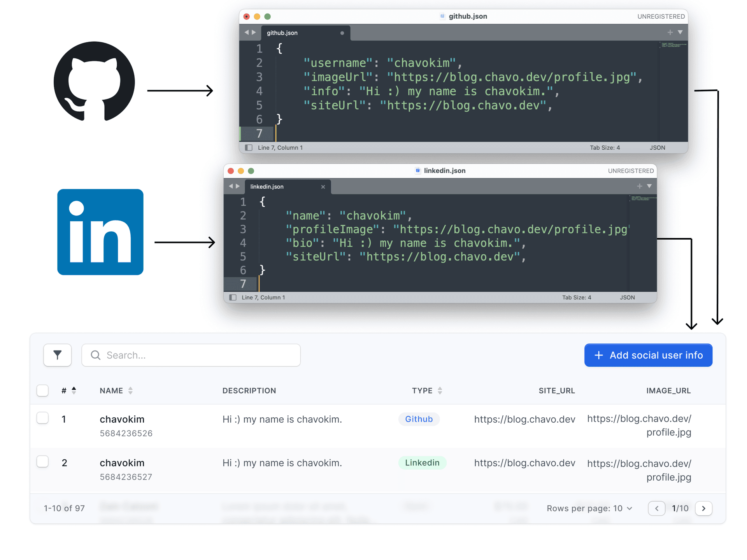Add a new tab in github.json window
This screenshot has height=560, width=747.
(670, 32)
